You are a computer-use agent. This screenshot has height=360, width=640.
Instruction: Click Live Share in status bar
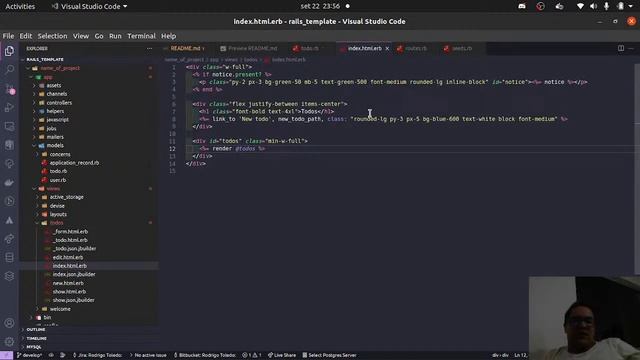282,355
